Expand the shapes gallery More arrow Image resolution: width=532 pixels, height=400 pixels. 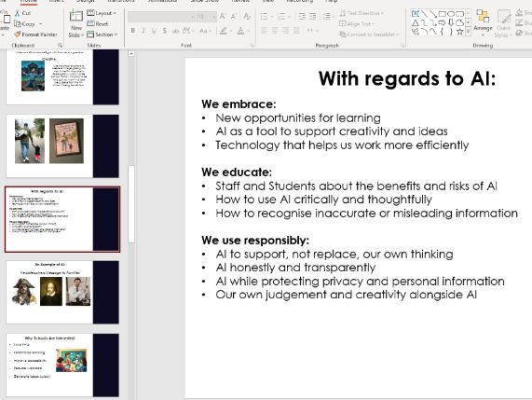pos(469,32)
